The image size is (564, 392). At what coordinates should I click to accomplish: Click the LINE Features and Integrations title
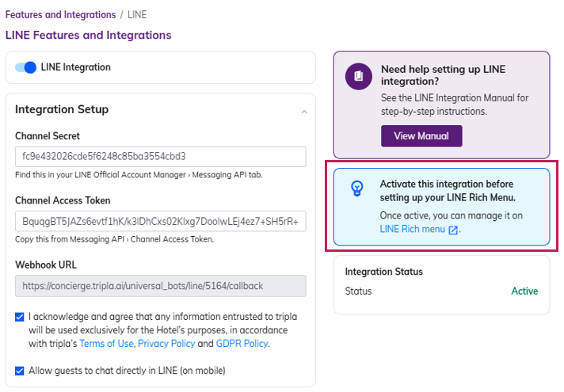point(88,35)
